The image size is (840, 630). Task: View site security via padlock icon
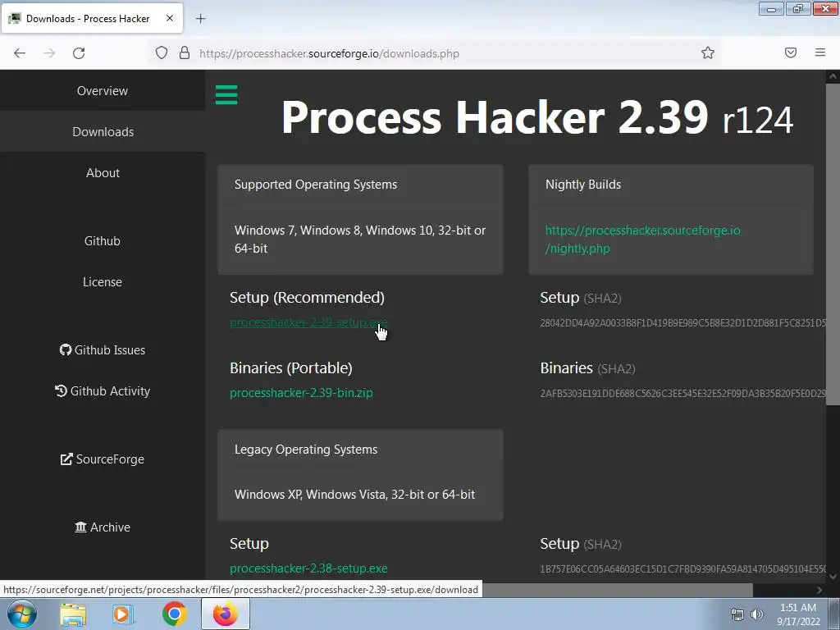click(x=185, y=52)
